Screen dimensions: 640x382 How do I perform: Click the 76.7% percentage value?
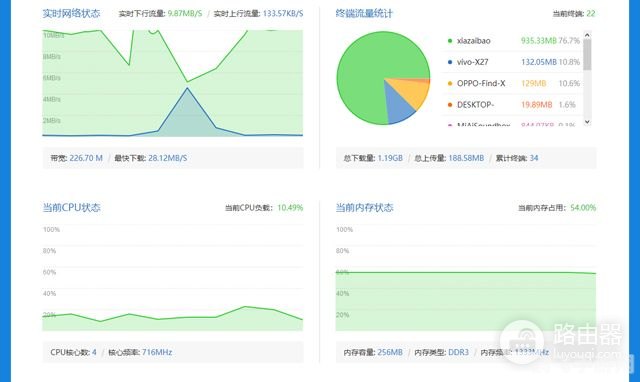pyautogui.click(x=569, y=41)
